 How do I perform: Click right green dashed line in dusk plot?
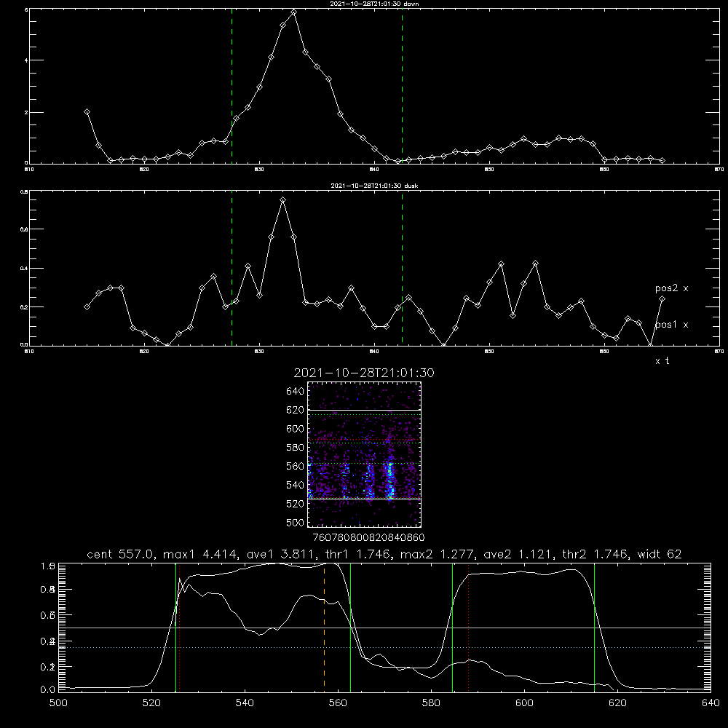click(402, 268)
